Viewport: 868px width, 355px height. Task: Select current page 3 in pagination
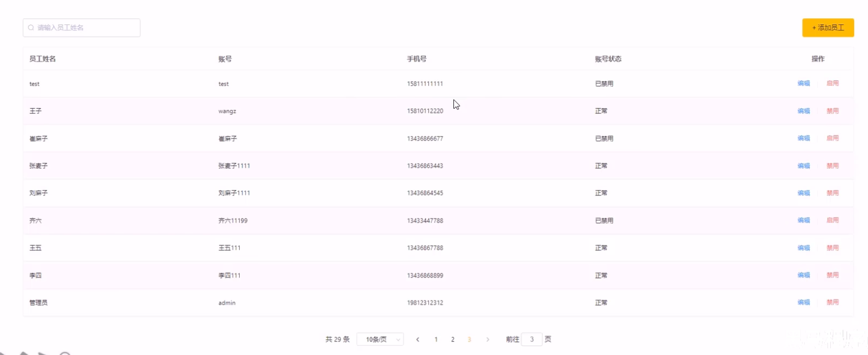[x=470, y=339]
